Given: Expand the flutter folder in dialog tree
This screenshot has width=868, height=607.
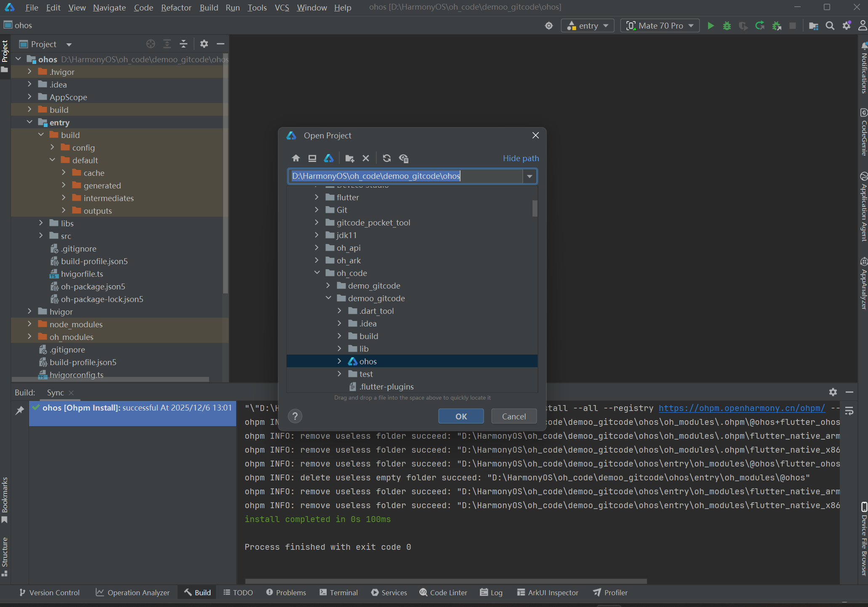Looking at the screenshot, I should pos(317,197).
